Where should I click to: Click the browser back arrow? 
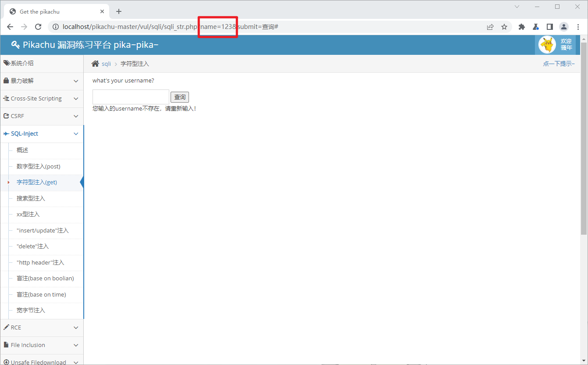(x=10, y=27)
